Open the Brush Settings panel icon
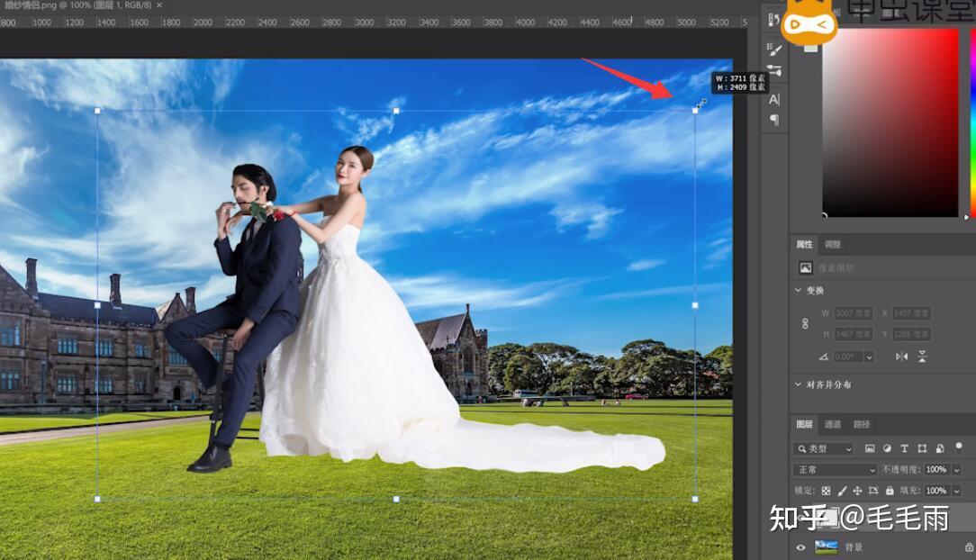The image size is (976, 560). (773, 50)
